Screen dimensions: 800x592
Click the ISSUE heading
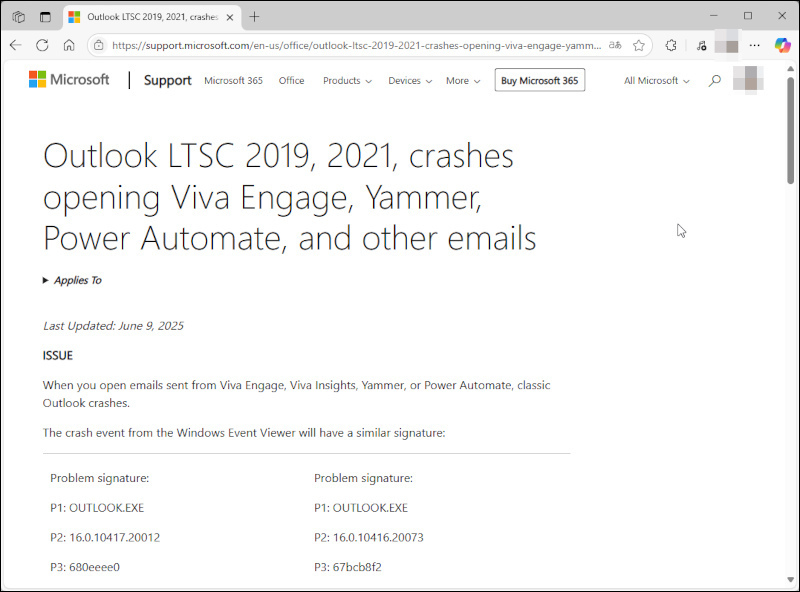58,356
